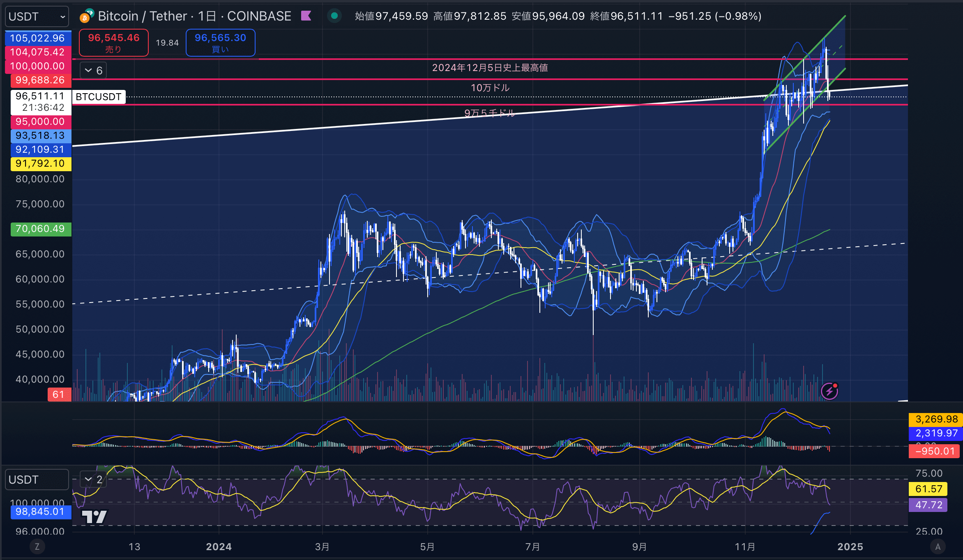Click the 13 date axis label

[134, 547]
